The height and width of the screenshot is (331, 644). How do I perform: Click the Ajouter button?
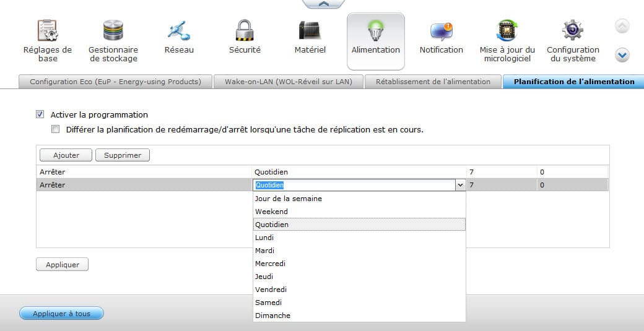pyautogui.click(x=66, y=155)
